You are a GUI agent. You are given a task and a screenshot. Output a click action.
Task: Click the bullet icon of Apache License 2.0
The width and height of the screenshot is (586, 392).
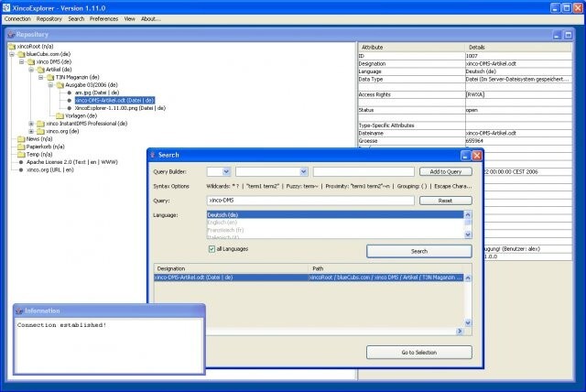21,162
